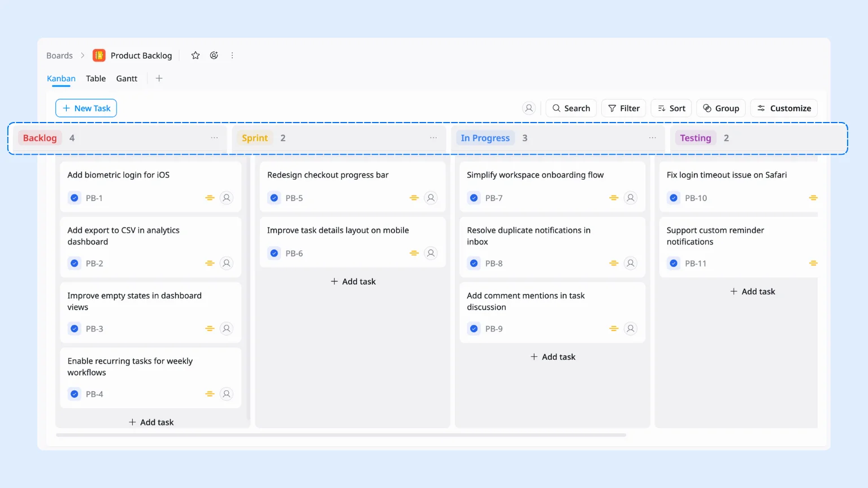Add task in the Sprint column
This screenshot has height=488, width=868.
(353, 281)
